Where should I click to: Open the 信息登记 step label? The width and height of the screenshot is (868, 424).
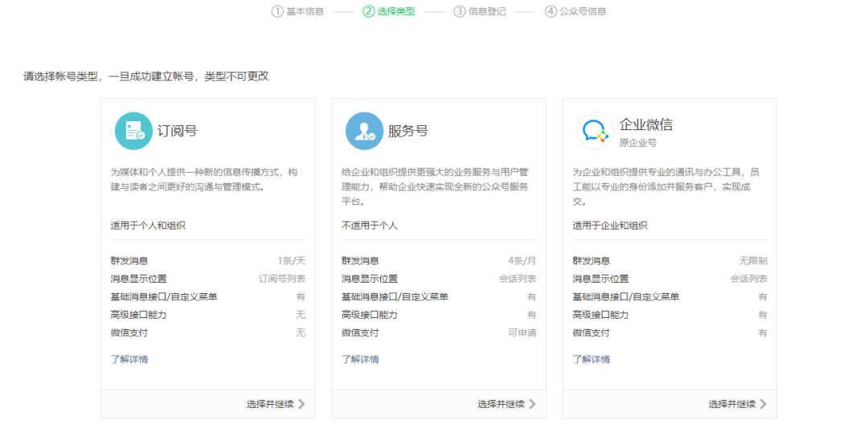pyautogui.click(x=487, y=11)
